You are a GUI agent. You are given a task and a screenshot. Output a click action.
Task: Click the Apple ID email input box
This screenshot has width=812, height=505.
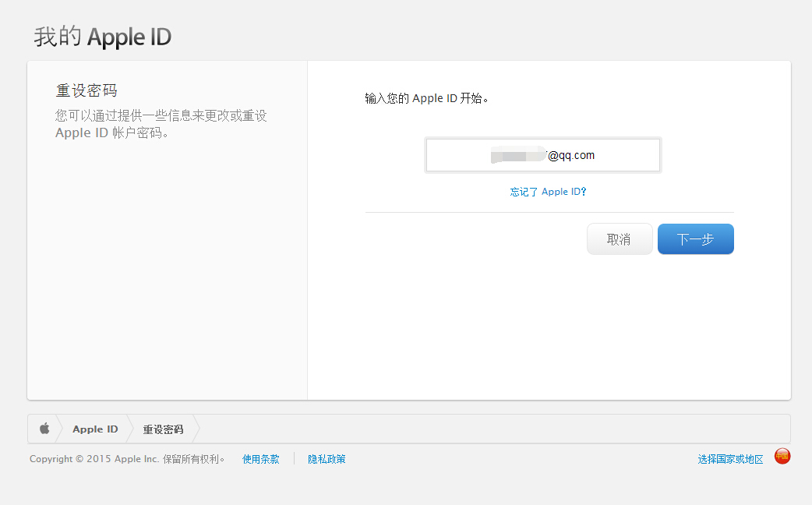542,155
